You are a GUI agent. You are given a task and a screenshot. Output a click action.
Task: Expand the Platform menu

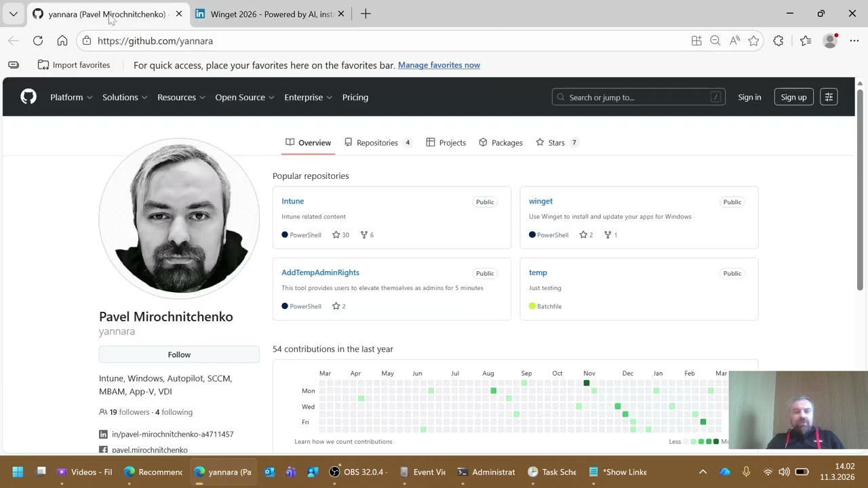pos(71,97)
